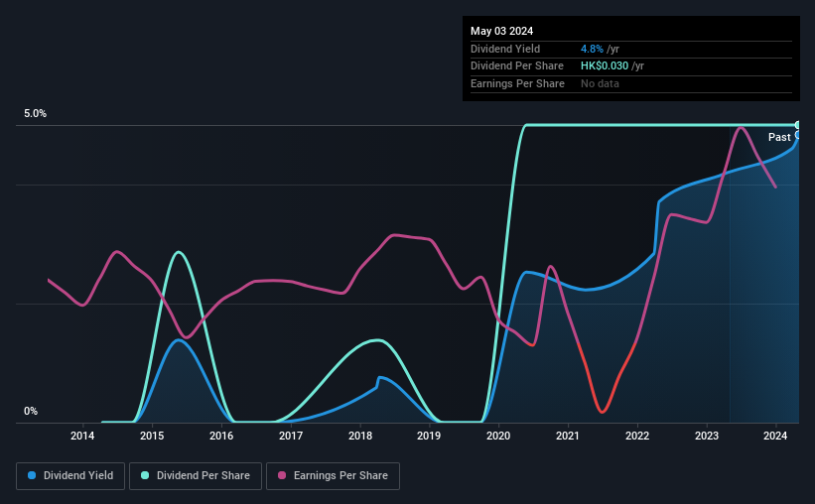Click the Past label on the chart
815x504 pixels.
779,137
